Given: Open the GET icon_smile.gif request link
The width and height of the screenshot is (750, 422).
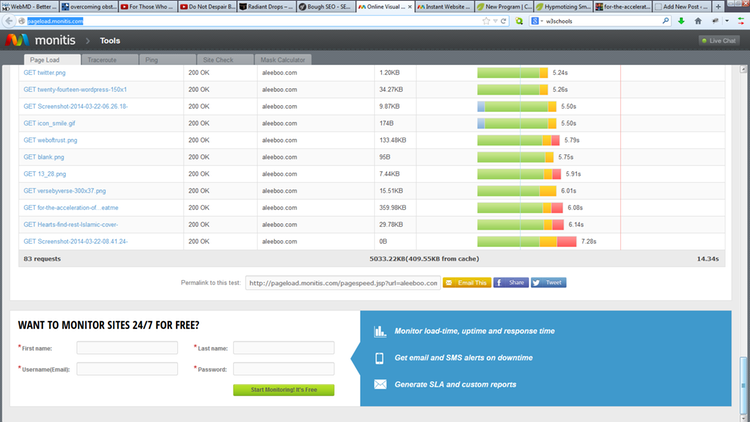Looking at the screenshot, I should coord(49,123).
